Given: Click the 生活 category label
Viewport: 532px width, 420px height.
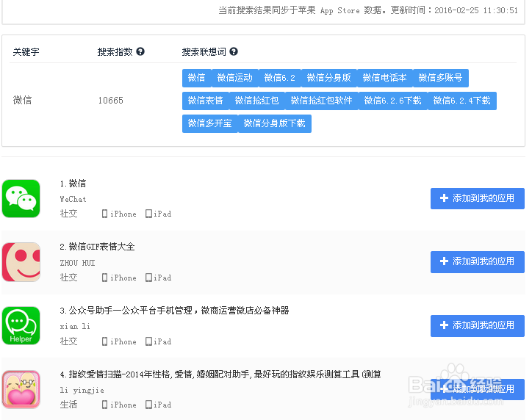Looking at the screenshot, I should 68,405.
